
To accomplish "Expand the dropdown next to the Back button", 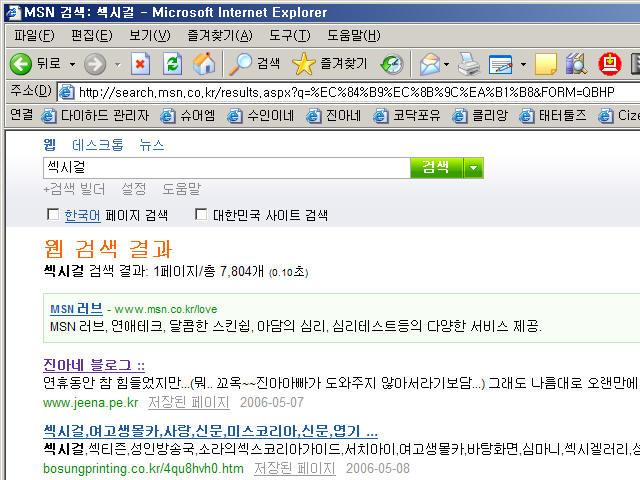I will 72,64.
